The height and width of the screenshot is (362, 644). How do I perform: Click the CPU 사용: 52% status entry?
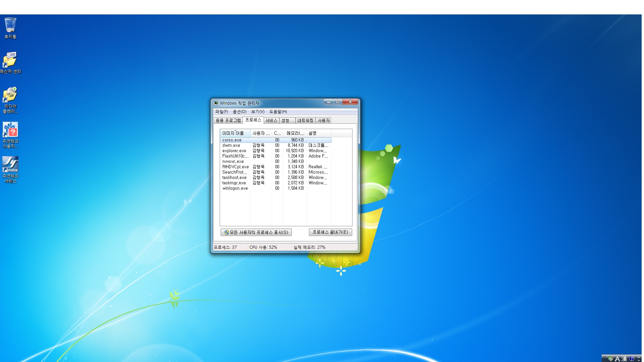(x=263, y=247)
